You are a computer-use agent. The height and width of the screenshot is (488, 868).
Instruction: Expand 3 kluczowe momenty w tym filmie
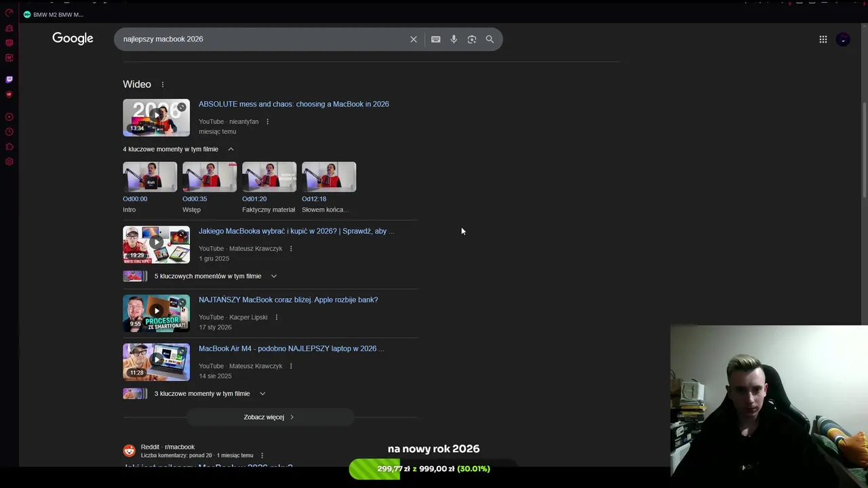click(262, 394)
